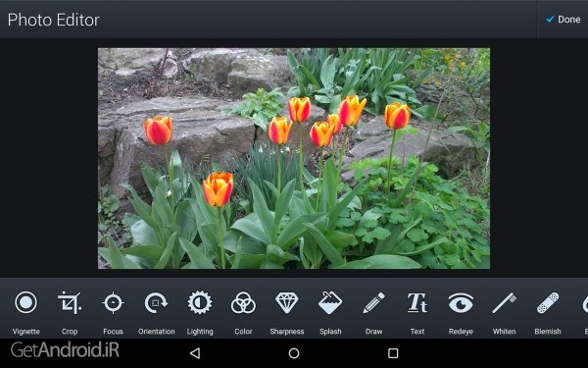588x368 pixels.
Task: Select the Sharpness diamond icon
Action: click(287, 302)
